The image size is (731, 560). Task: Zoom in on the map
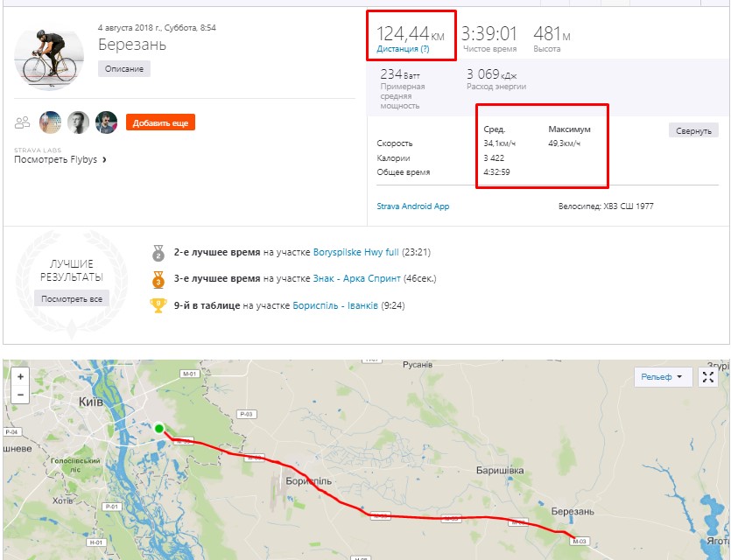point(20,377)
